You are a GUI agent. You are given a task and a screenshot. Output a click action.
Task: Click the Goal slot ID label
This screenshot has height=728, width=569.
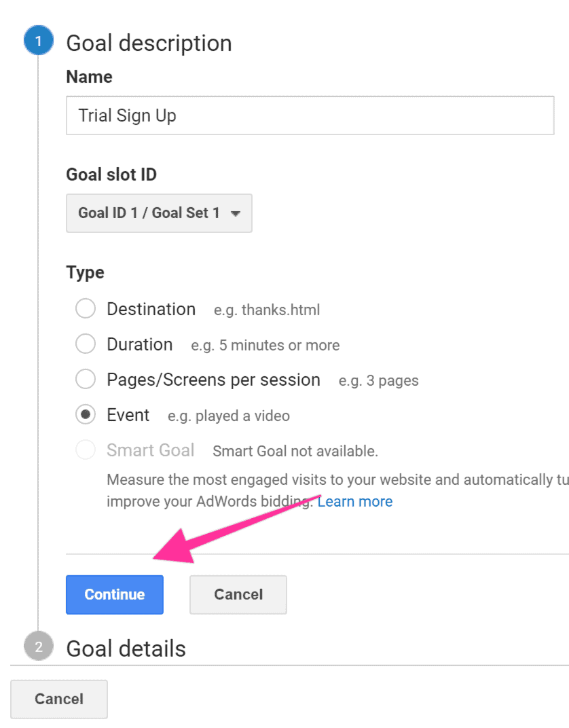(x=111, y=175)
